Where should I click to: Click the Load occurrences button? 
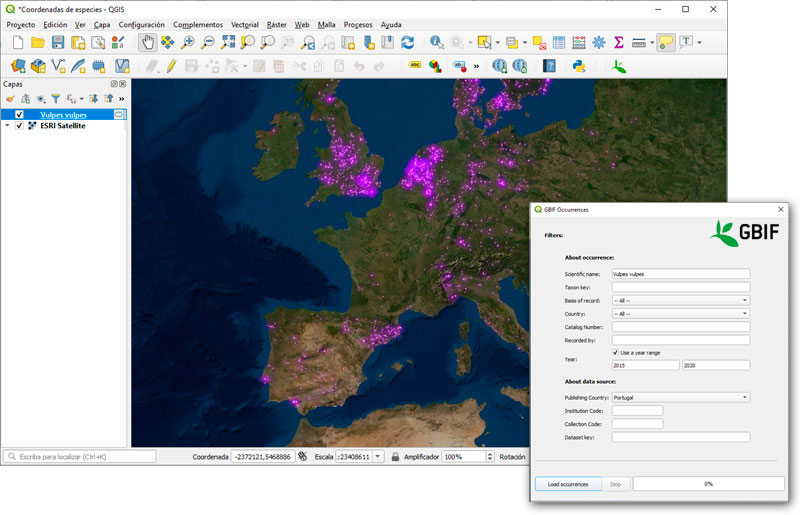pyautogui.click(x=568, y=484)
